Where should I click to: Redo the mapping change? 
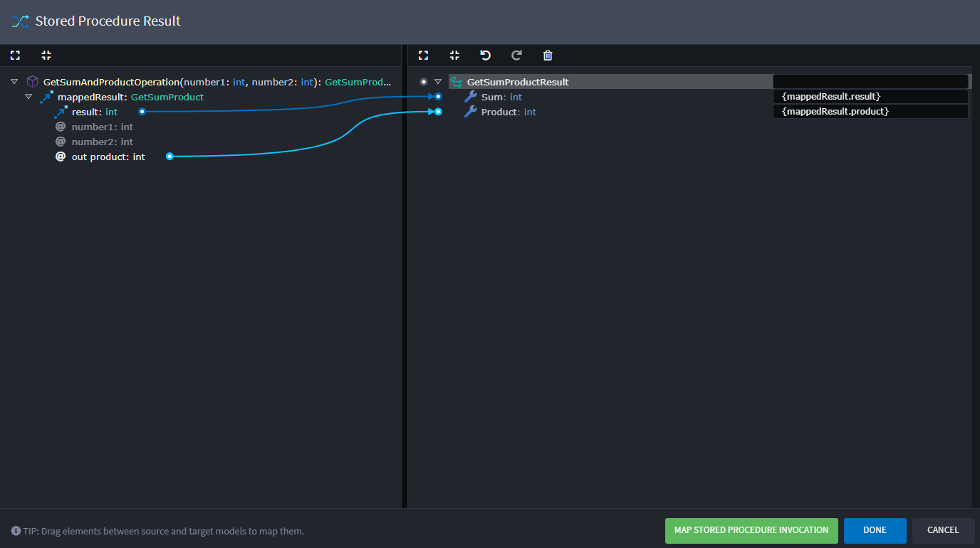(516, 56)
